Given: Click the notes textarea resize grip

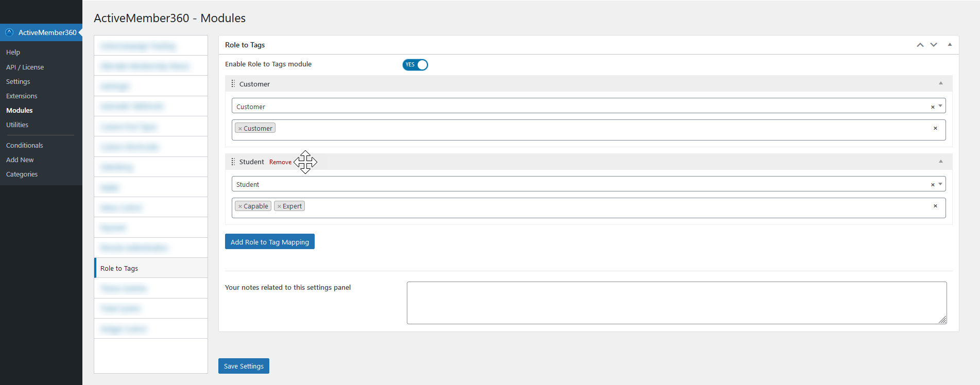Looking at the screenshot, I should coord(942,320).
